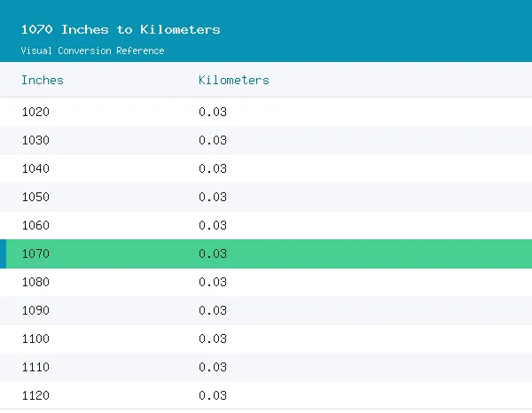
Task: Select the 0.03 value in the 1100 row
Action: 213,339
